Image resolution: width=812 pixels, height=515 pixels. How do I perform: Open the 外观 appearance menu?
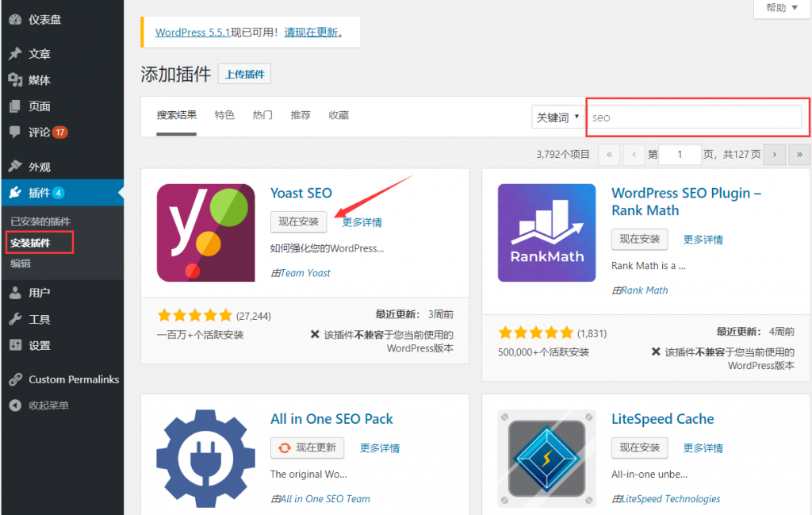(39, 167)
